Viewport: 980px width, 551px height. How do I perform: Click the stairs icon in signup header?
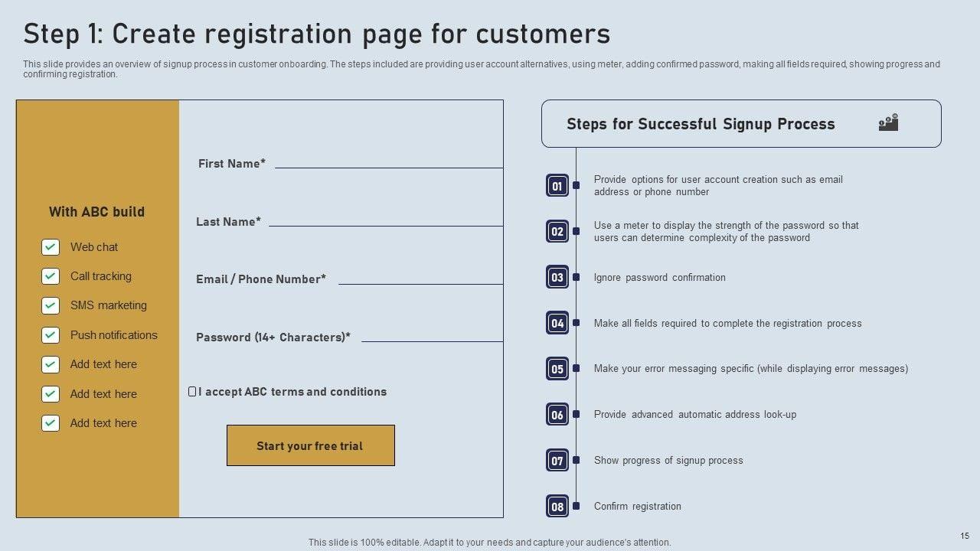tap(888, 122)
